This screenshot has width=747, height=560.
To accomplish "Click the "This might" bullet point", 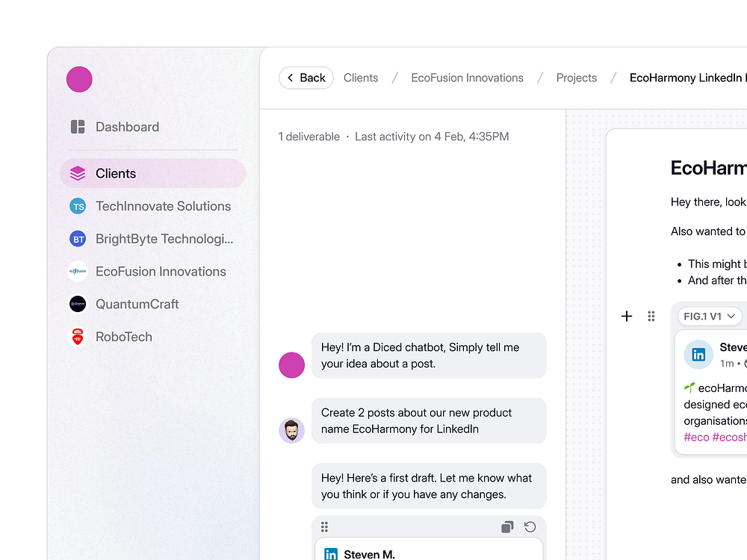I will coord(717,264).
